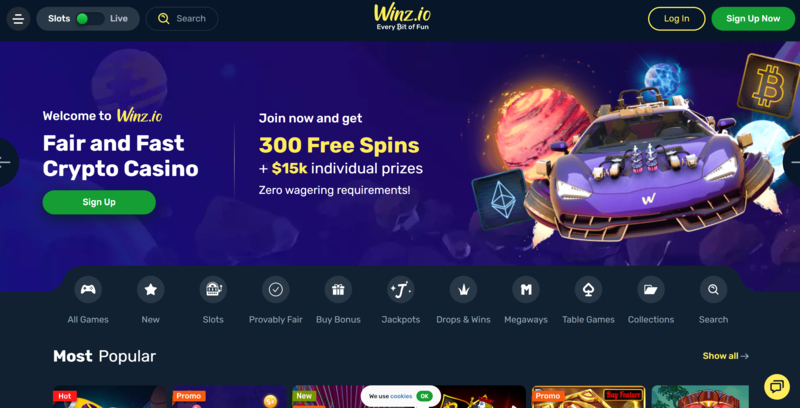Open Table Games spade icon
Image resolution: width=800 pixels, height=408 pixels.
click(588, 290)
